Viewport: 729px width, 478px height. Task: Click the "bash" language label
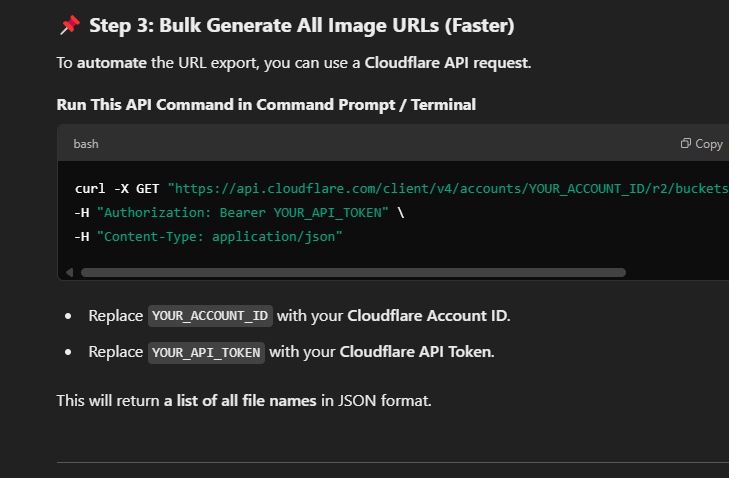click(86, 144)
